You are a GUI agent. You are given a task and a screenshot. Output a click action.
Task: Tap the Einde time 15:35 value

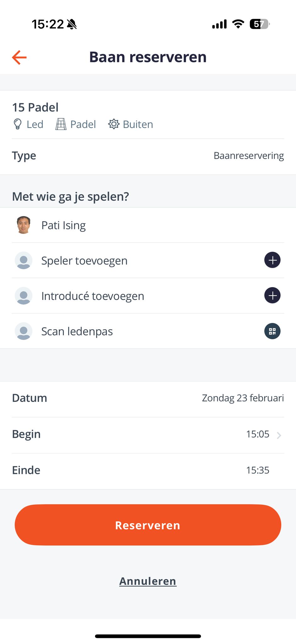coord(258,470)
